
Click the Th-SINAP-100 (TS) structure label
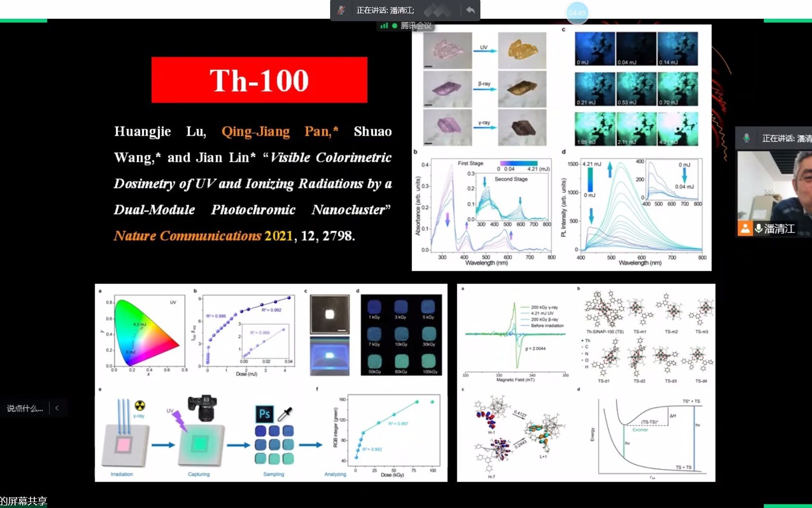pyautogui.click(x=605, y=332)
